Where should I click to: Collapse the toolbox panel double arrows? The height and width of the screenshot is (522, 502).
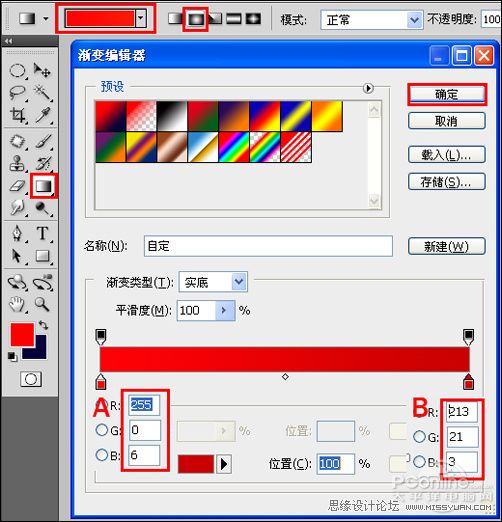(9, 41)
